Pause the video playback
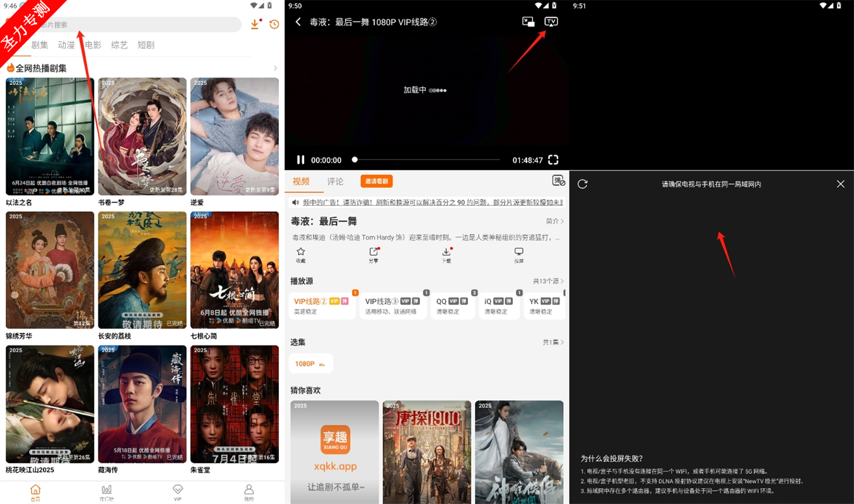Viewport: 854px width, 504px height. coord(301,160)
